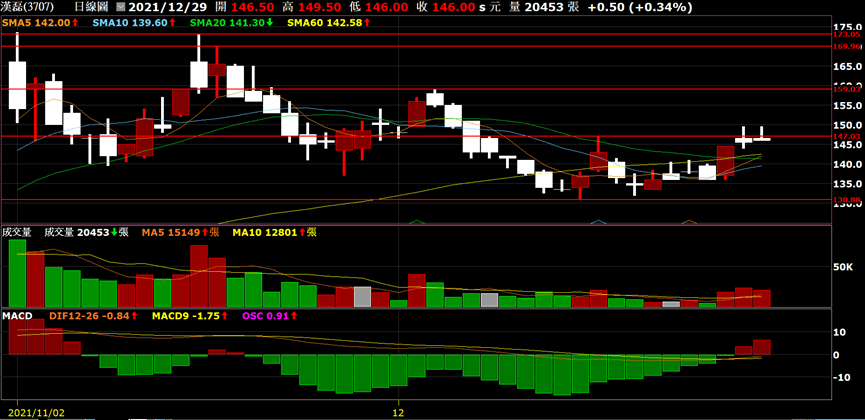Select the SMA10 139.60 indicator label

point(135,23)
